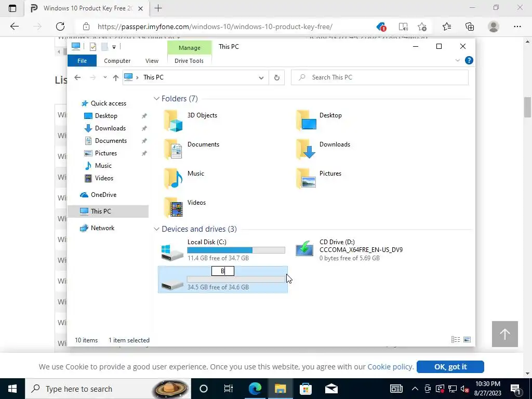Open 3D Objects folder icon
The width and height of the screenshot is (532, 399).
click(173, 121)
